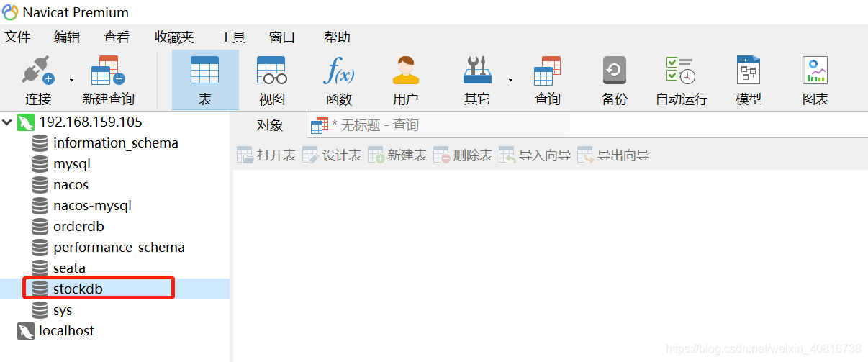Image resolution: width=868 pixels, height=362 pixels.
Task: Select the nacos-mysql database
Action: (x=92, y=205)
